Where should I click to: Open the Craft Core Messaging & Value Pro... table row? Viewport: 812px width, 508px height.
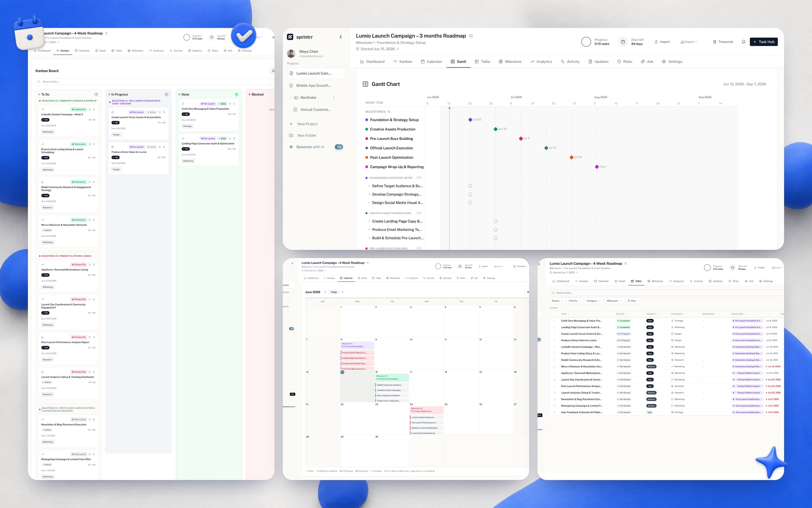(667, 321)
